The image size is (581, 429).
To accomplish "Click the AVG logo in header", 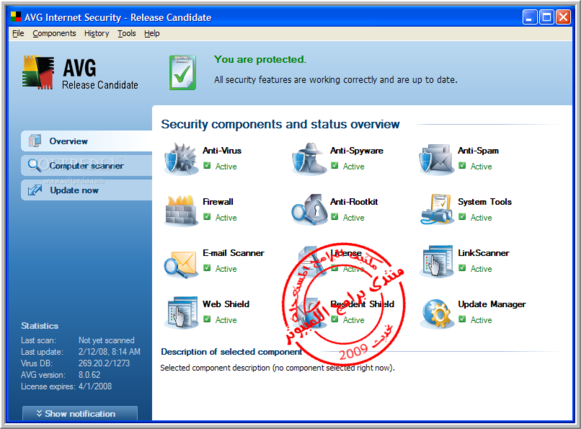I will pos(38,72).
